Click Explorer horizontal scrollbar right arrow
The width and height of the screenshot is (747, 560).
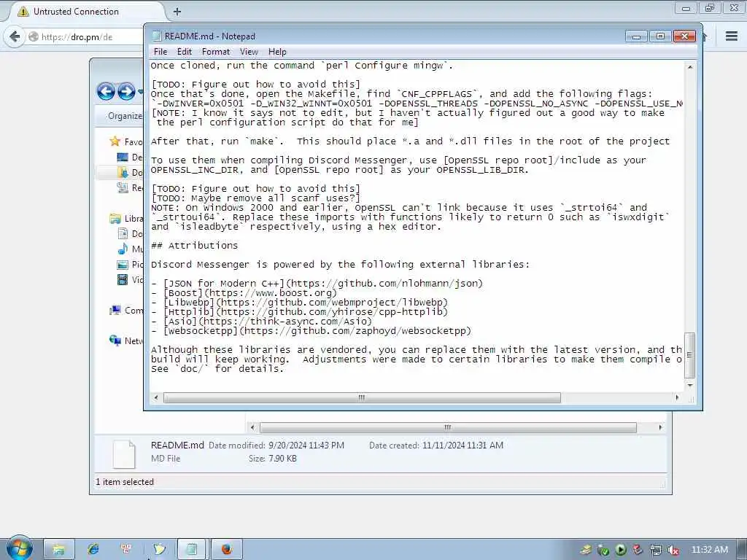pyautogui.click(x=660, y=427)
